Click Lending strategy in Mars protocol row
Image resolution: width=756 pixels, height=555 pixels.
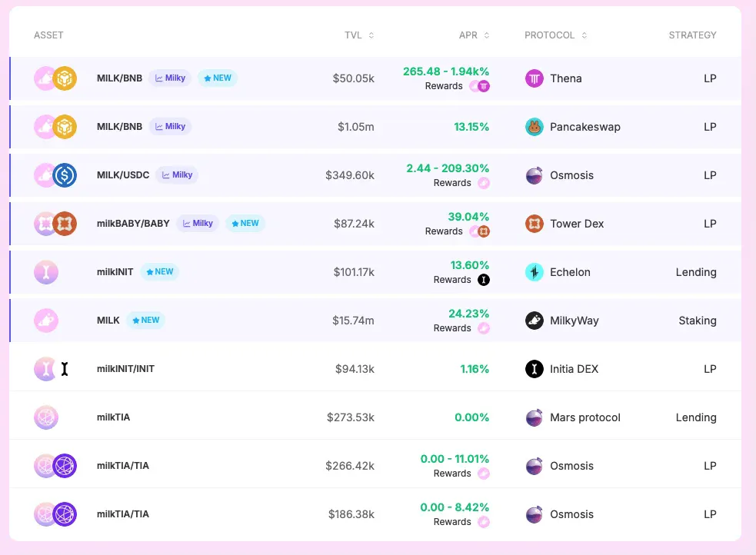click(696, 417)
